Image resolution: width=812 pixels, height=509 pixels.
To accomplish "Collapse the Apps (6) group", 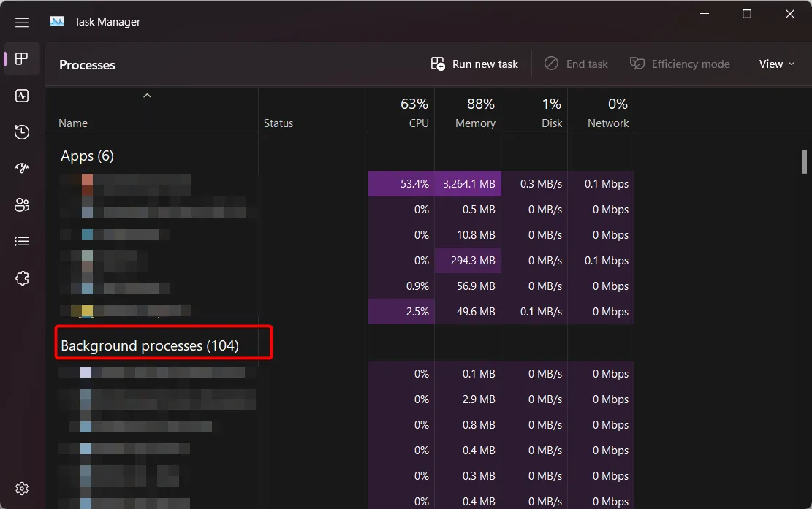I will click(87, 156).
